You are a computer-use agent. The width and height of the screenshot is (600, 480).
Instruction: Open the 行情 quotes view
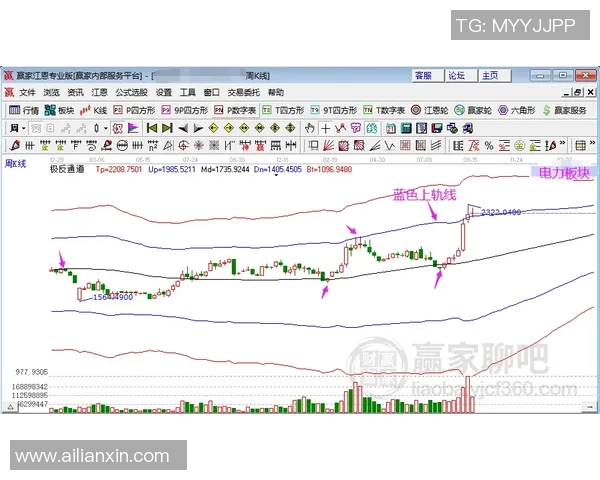click(x=23, y=110)
